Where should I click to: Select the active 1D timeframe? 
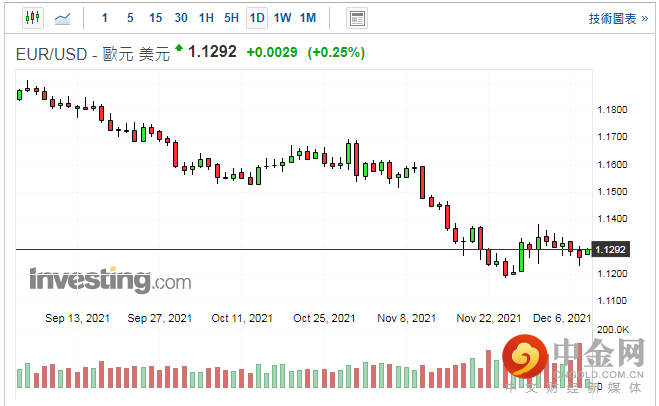[x=257, y=18]
